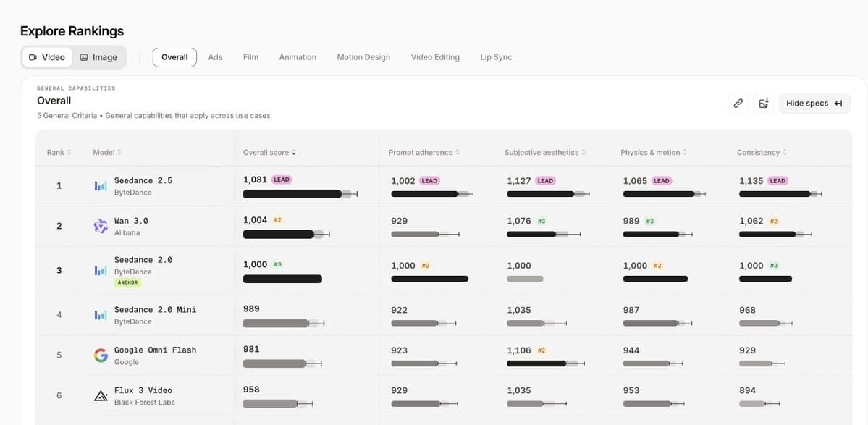Sort by Physics & motion column
This screenshot has width=868, height=425.
(x=654, y=152)
